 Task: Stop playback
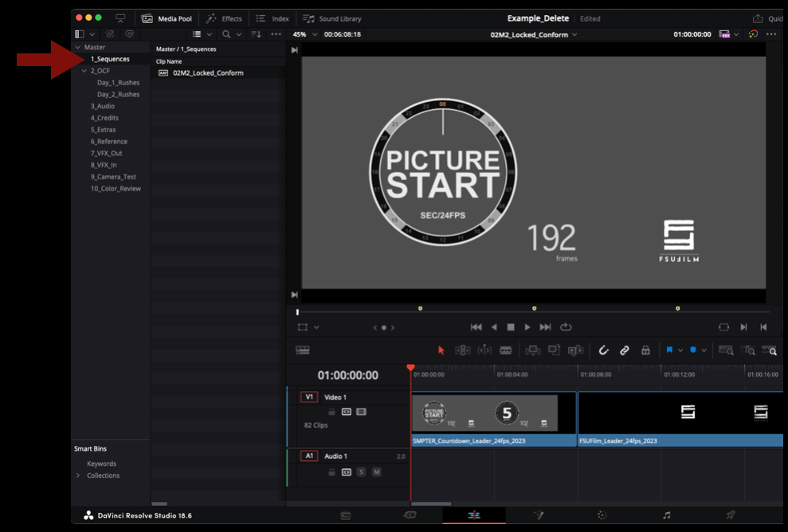[511, 327]
